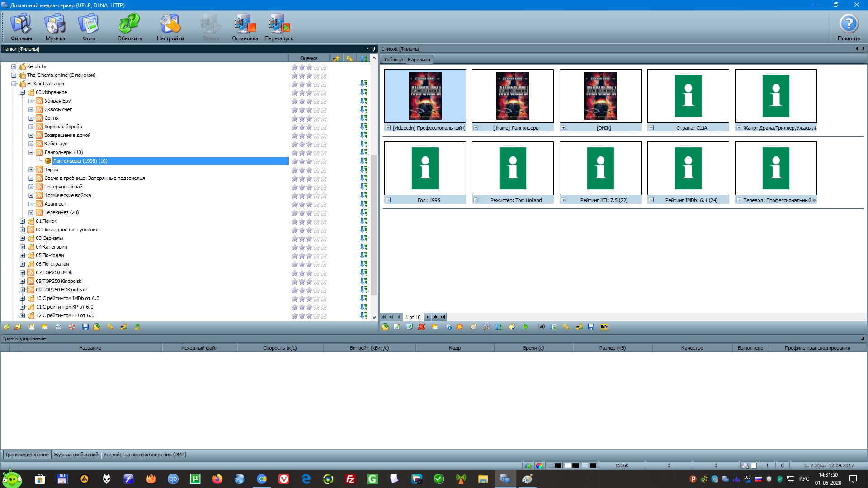This screenshot has height=488, width=868.
Task: Expand the 03 Сериалы folder
Action: tap(22, 238)
